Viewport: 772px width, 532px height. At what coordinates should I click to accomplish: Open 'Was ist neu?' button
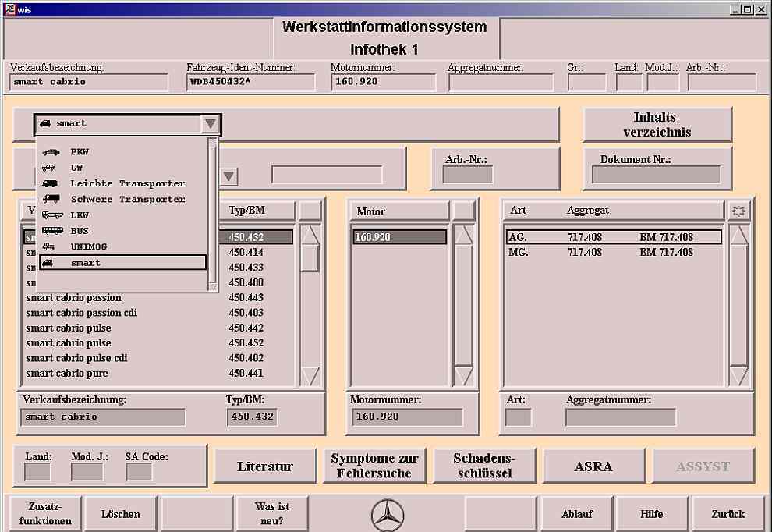pos(272,514)
